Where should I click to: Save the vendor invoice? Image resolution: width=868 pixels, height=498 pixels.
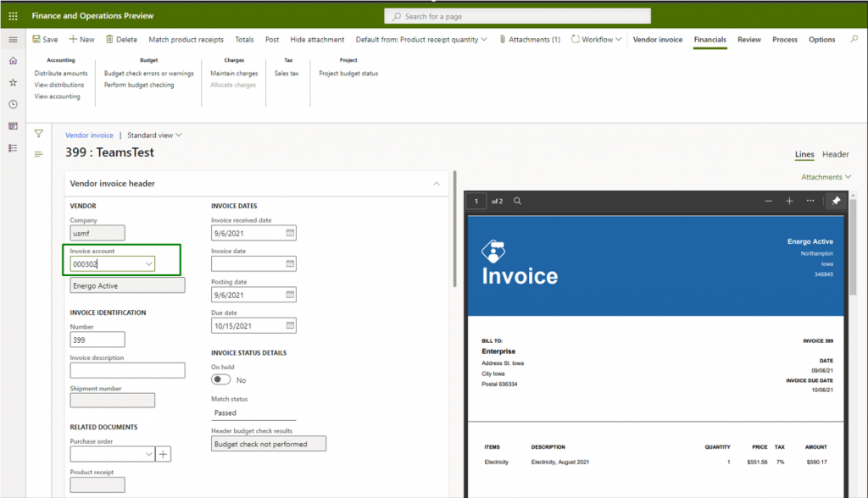[x=45, y=39]
